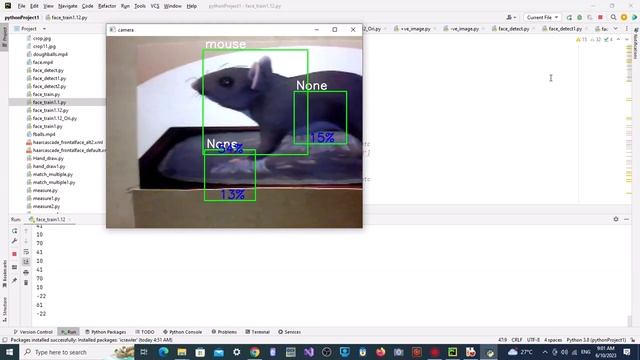Screen dimensions: 640x360
Task: Open the Tools menu
Action: coord(140,6)
